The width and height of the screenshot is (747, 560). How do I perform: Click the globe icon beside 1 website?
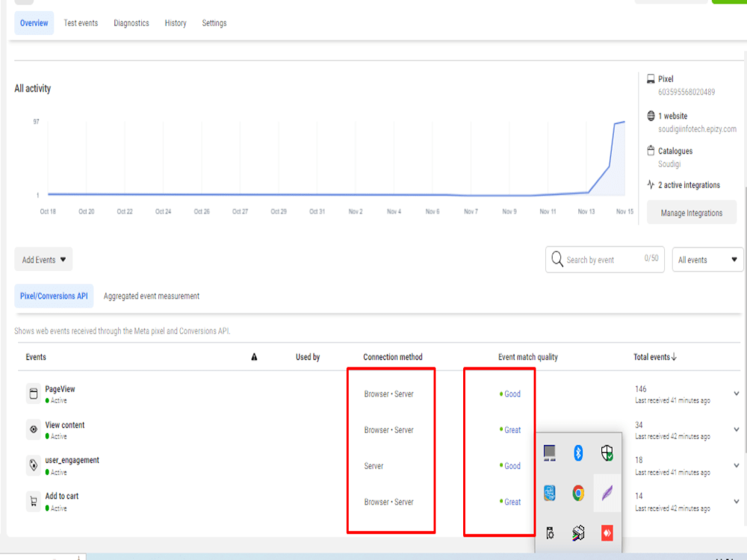[648, 116]
